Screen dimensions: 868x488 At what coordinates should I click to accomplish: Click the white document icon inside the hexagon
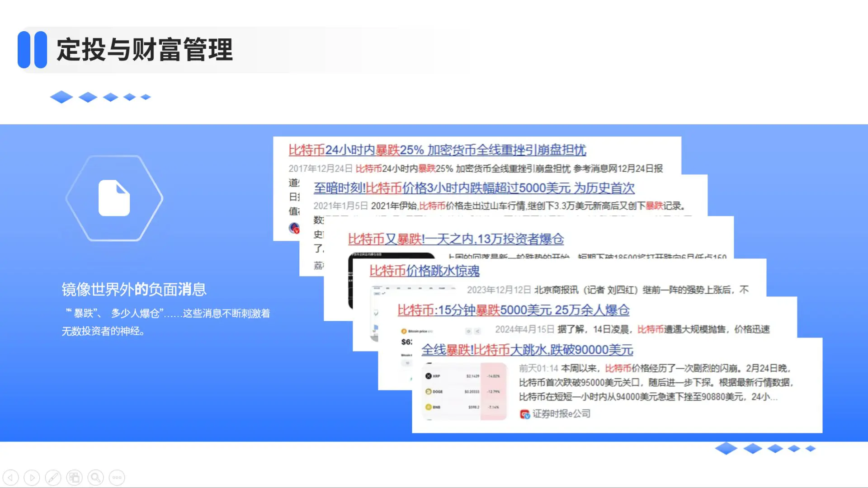[x=114, y=198]
